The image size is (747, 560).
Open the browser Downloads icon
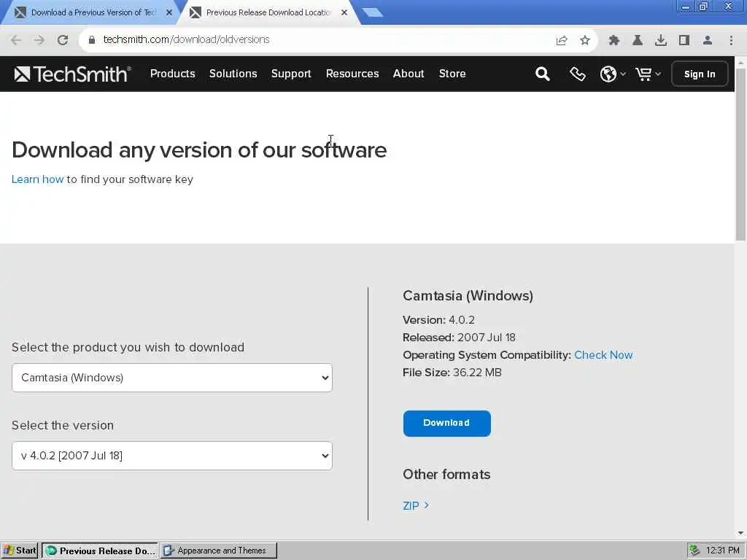point(661,41)
